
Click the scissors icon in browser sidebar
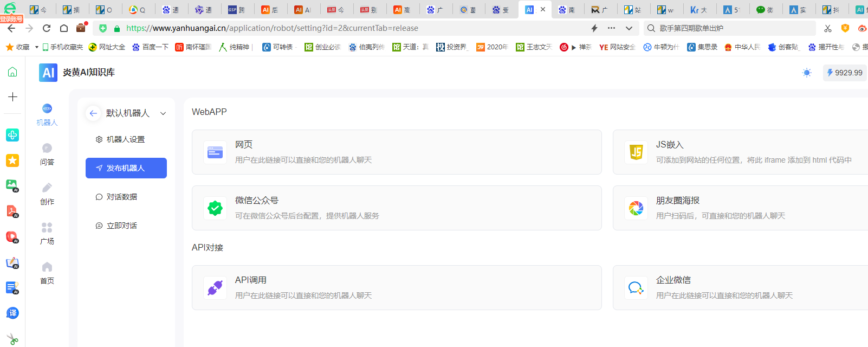pyautogui.click(x=12, y=339)
